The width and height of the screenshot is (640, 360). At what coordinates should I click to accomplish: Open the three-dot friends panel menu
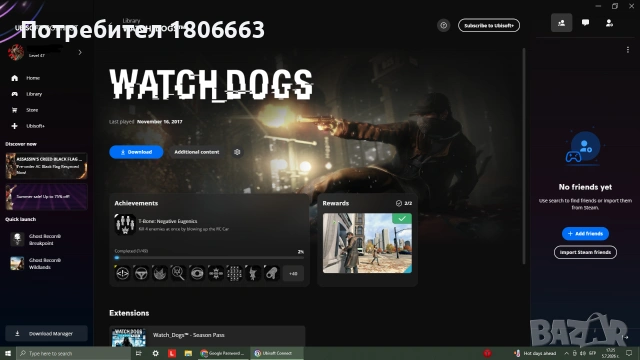pyautogui.click(x=628, y=50)
